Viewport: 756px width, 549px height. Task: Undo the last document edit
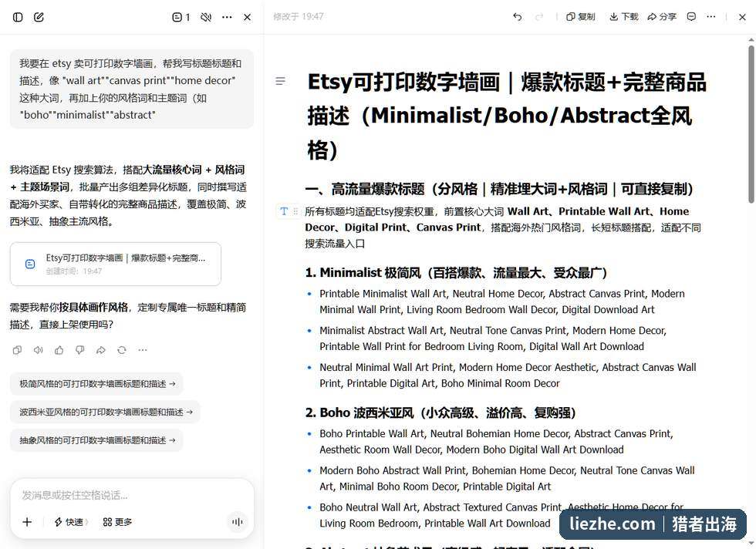pos(518,17)
